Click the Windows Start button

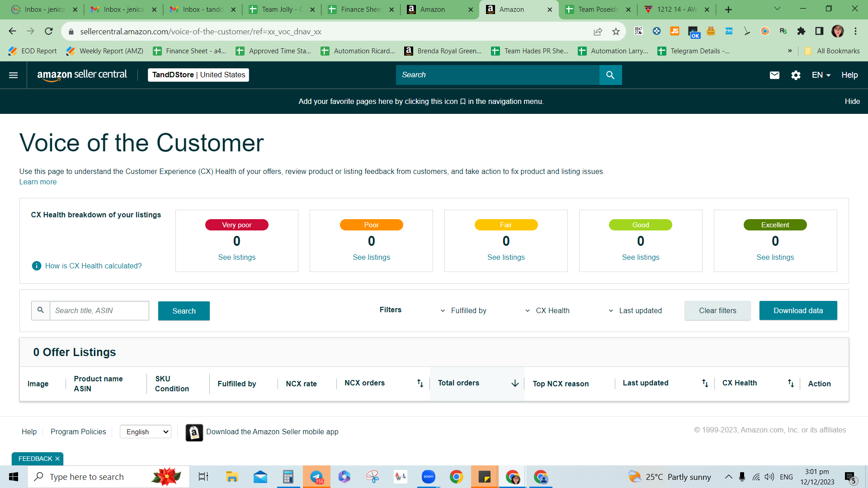14,477
